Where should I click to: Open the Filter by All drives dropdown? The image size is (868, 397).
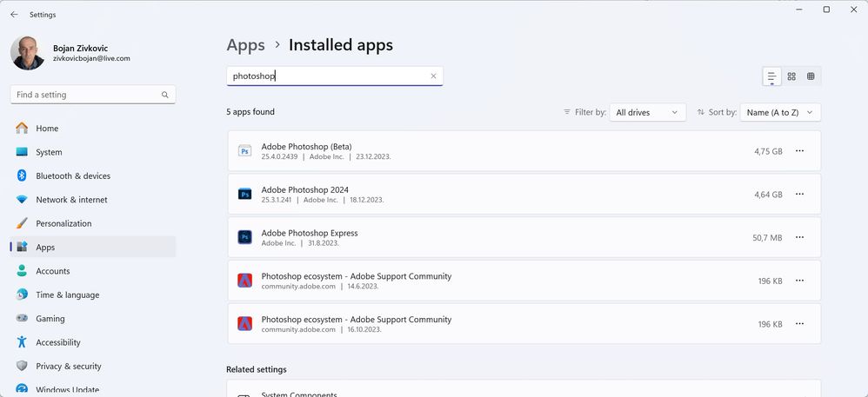coord(648,112)
